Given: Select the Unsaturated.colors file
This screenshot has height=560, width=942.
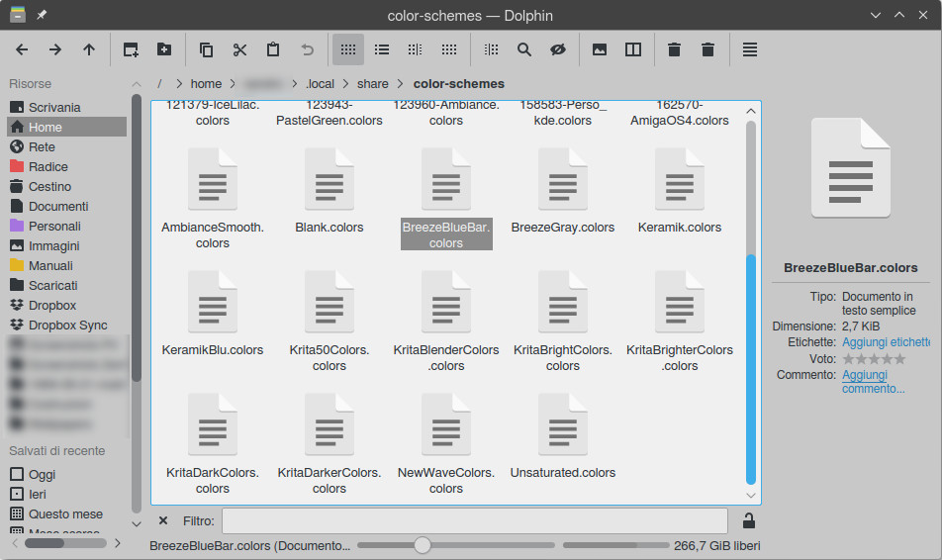Looking at the screenshot, I should pos(563,436).
